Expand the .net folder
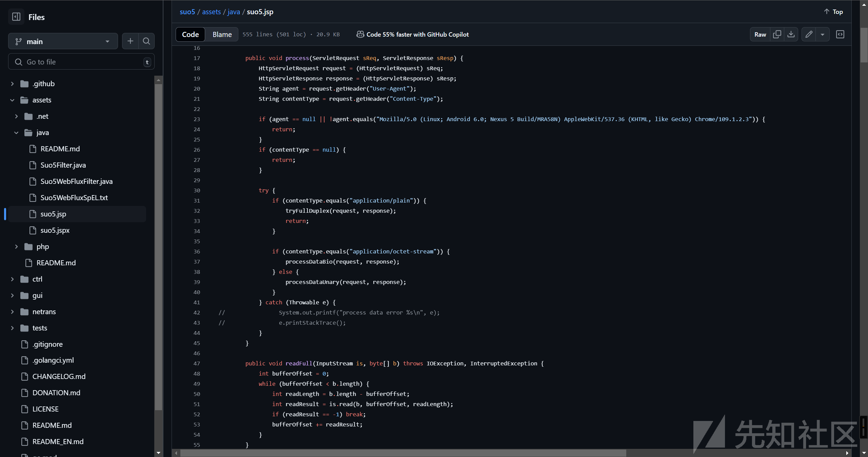Viewport: 868px width, 457px height. point(16,116)
